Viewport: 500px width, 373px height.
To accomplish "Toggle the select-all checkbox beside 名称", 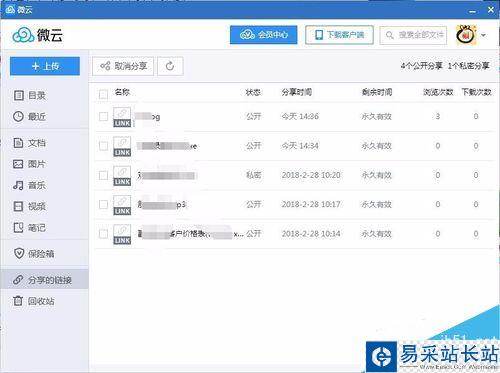I will pos(103,94).
